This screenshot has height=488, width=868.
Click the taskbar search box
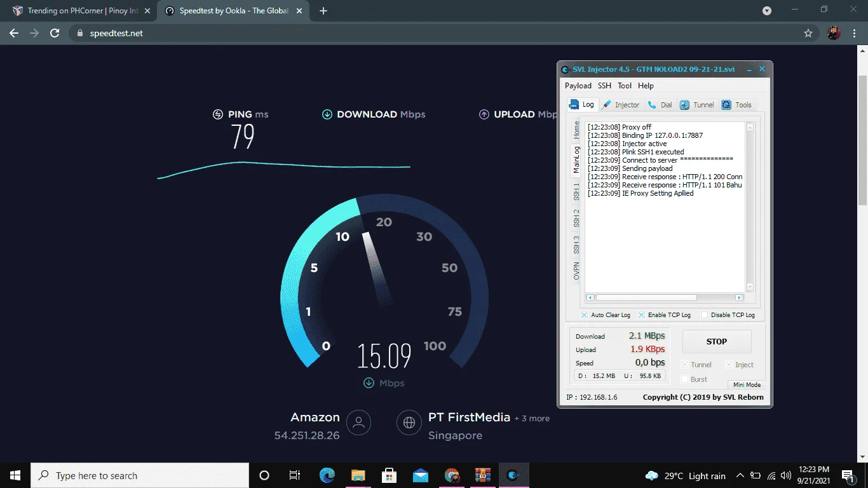point(140,475)
